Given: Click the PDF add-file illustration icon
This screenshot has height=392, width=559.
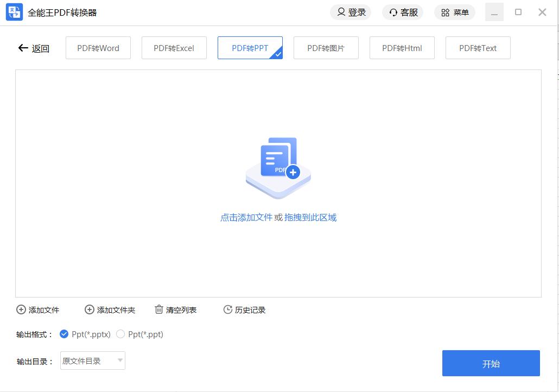Looking at the screenshot, I should point(278,166).
